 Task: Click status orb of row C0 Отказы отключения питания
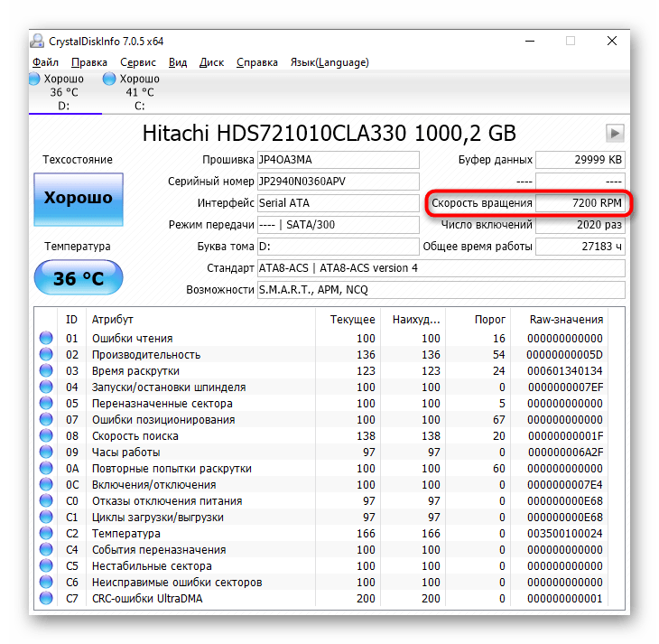pos(46,500)
